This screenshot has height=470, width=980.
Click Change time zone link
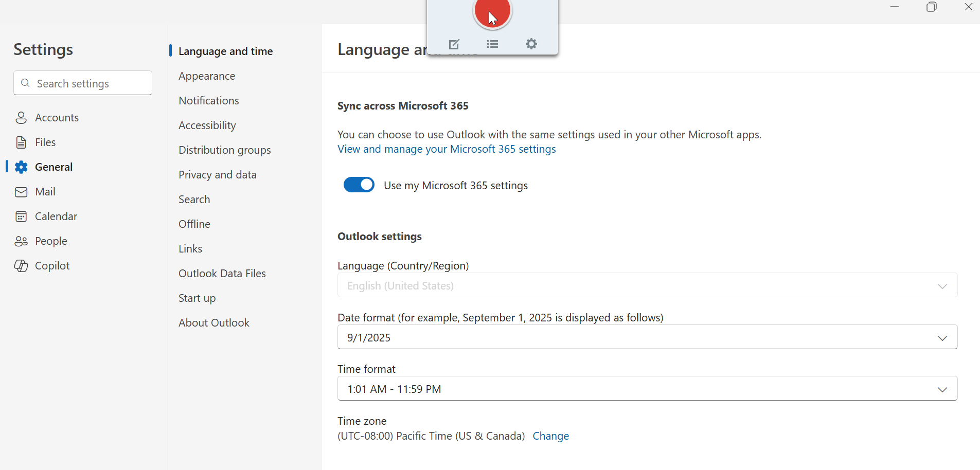pos(551,436)
